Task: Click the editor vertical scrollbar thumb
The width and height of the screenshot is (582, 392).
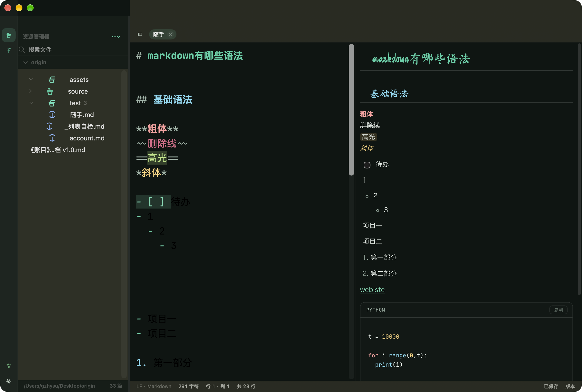Action: point(351,110)
